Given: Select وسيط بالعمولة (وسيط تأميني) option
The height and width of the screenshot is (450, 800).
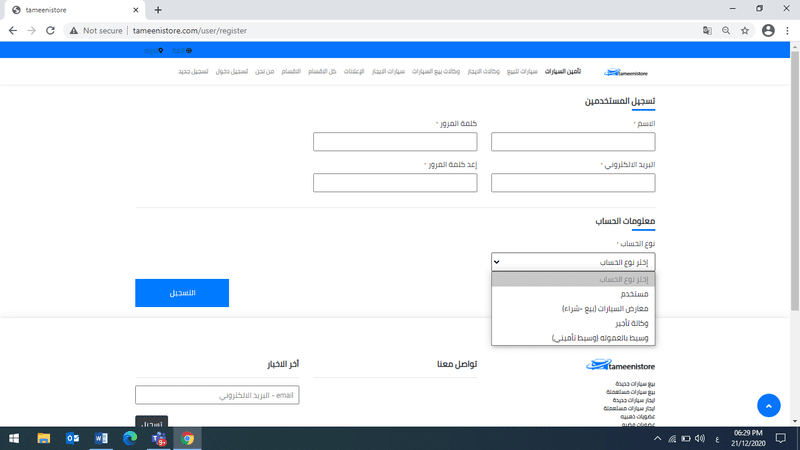Looking at the screenshot, I should pos(573,338).
